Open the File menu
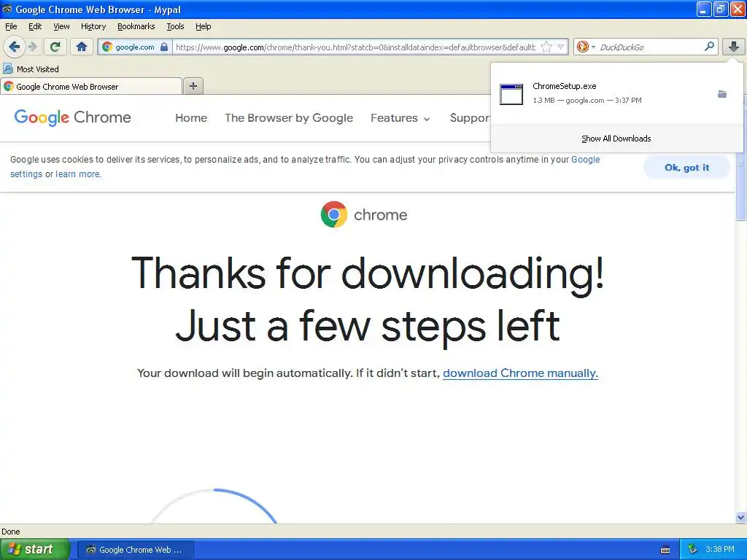747x560 pixels. [x=11, y=26]
